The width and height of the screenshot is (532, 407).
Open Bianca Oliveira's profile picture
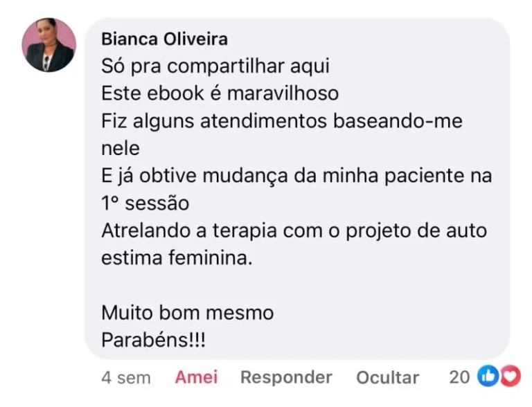[x=49, y=45]
